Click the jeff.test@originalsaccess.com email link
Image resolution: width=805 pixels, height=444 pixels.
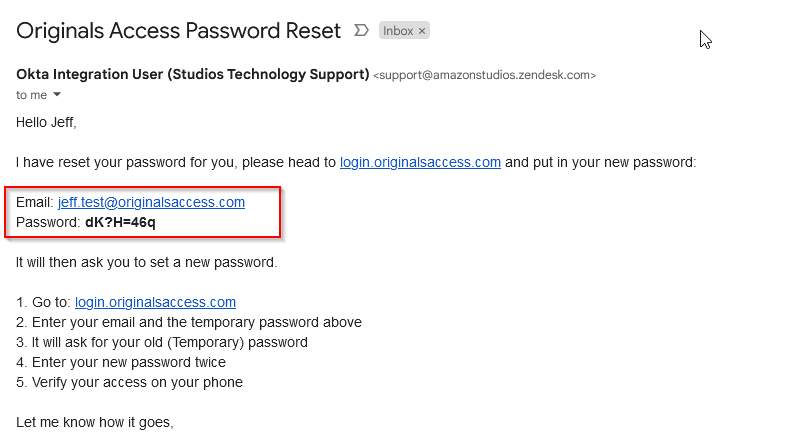(x=151, y=202)
